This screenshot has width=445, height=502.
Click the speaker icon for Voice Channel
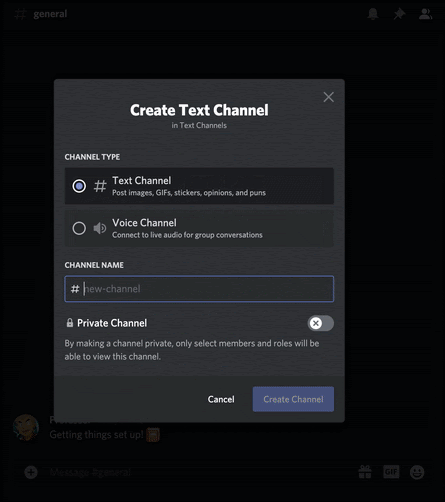pyautogui.click(x=100, y=228)
